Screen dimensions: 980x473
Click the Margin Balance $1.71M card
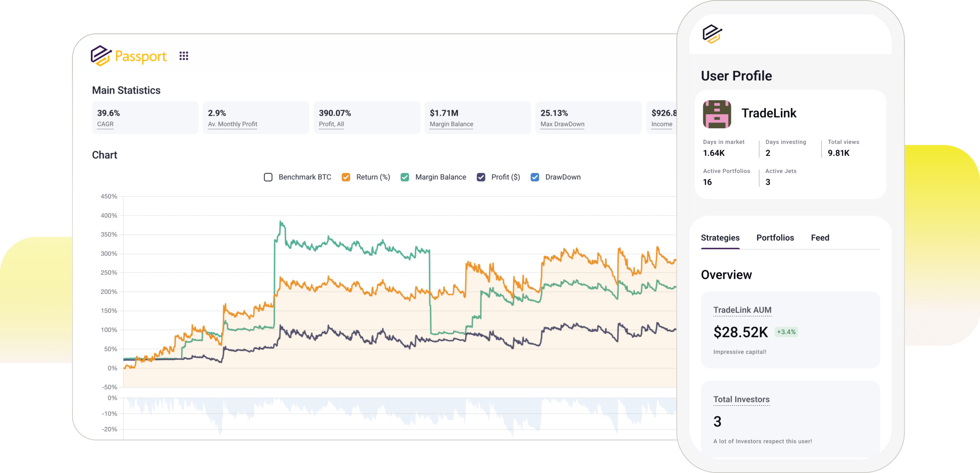tap(477, 118)
